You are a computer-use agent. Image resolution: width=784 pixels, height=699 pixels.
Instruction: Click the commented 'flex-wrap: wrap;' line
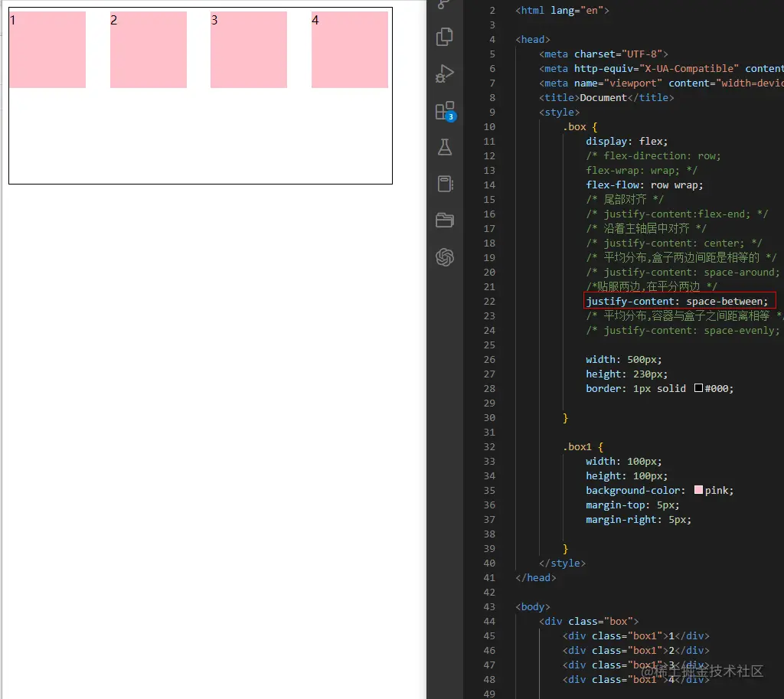click(642, 170)
